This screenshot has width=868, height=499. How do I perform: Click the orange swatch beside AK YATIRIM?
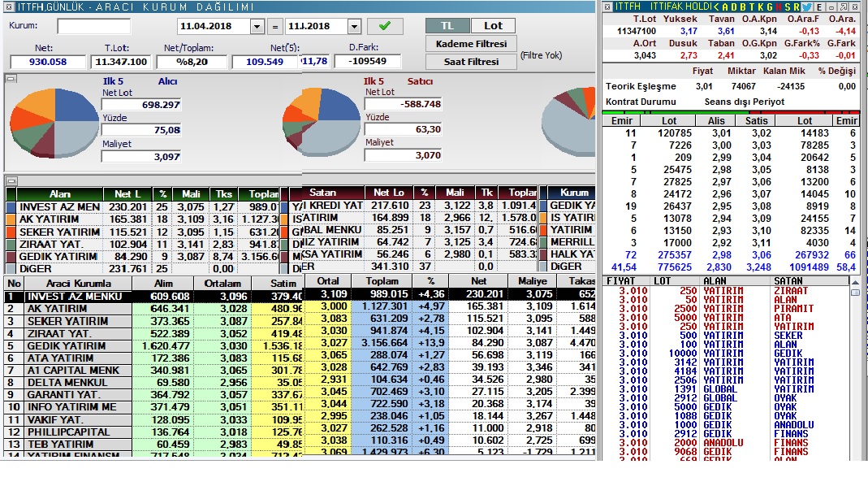(x=11, y=219)
